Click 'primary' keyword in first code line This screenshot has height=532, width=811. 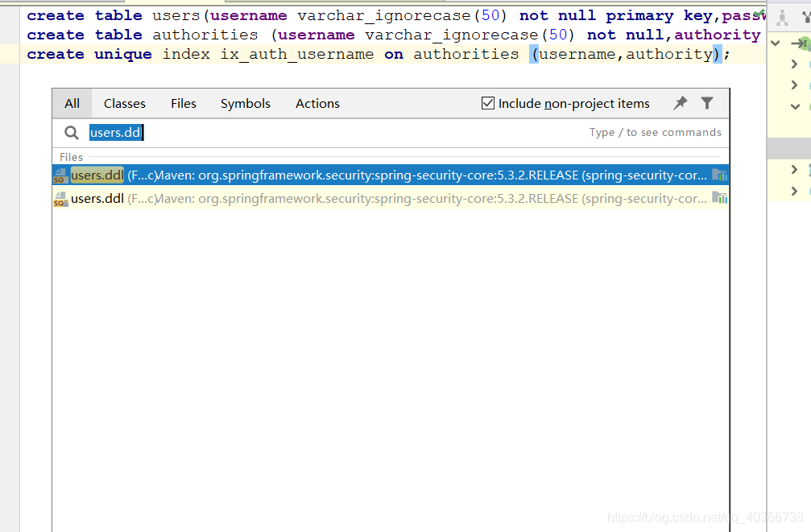(639, 16)
